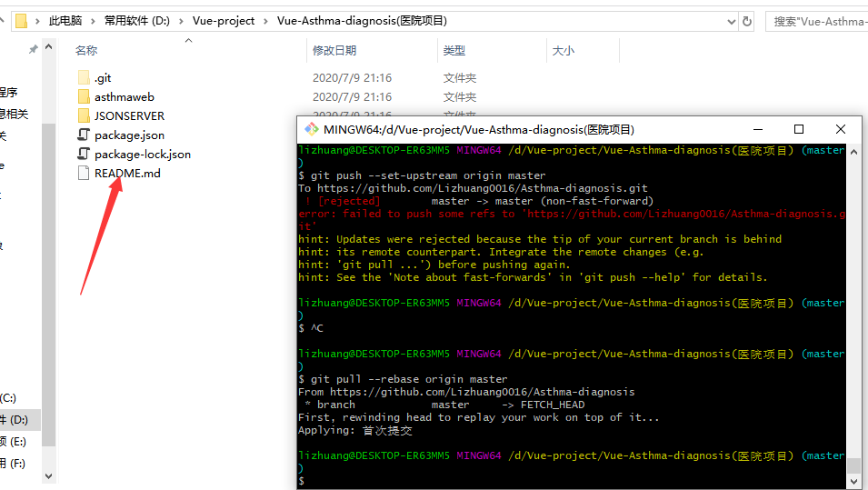The width and height of the screenshot is (868, 490).
Task: Sort files by 修改日期 column
Action: coord(334,50)
